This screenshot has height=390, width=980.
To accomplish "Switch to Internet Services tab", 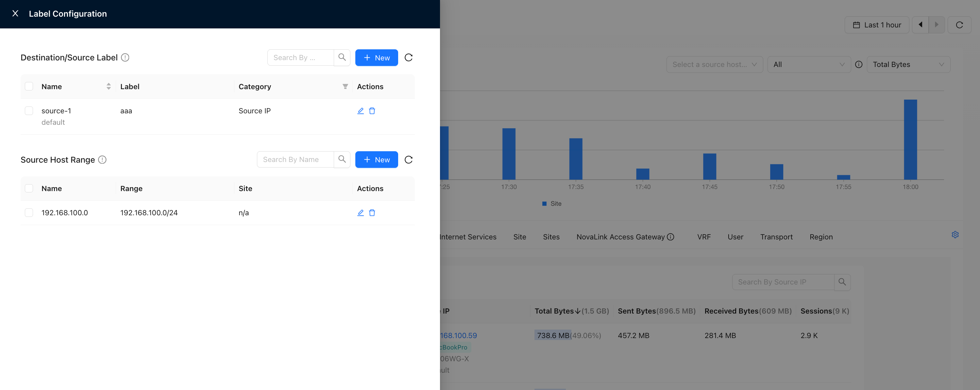I will pyautogui.click(x=468, y=237).
